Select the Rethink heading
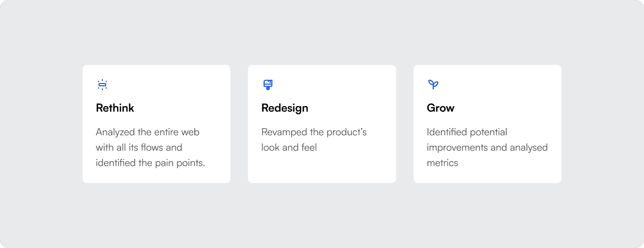 tap(115, 108)
